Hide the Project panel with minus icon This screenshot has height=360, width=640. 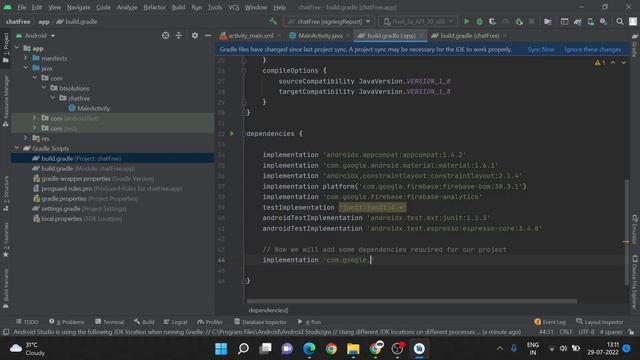(208, 36)
